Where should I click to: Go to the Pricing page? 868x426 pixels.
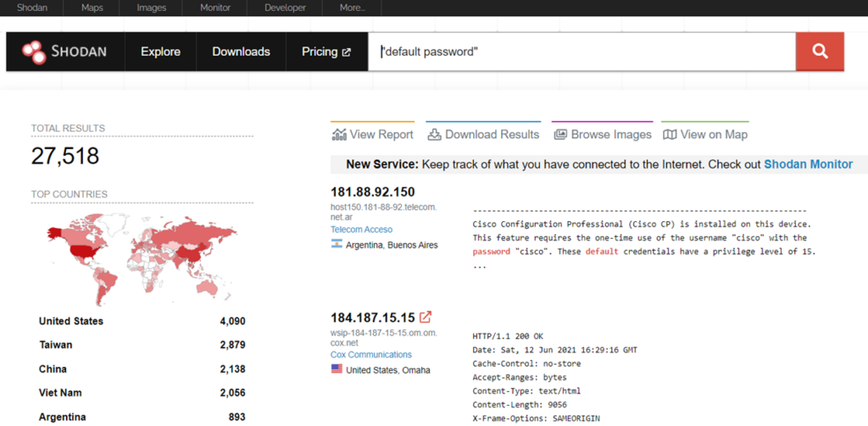(x=320, y=52)
